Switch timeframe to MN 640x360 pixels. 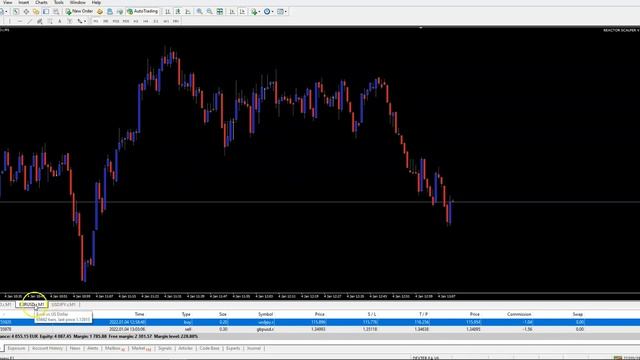[176, 21]
